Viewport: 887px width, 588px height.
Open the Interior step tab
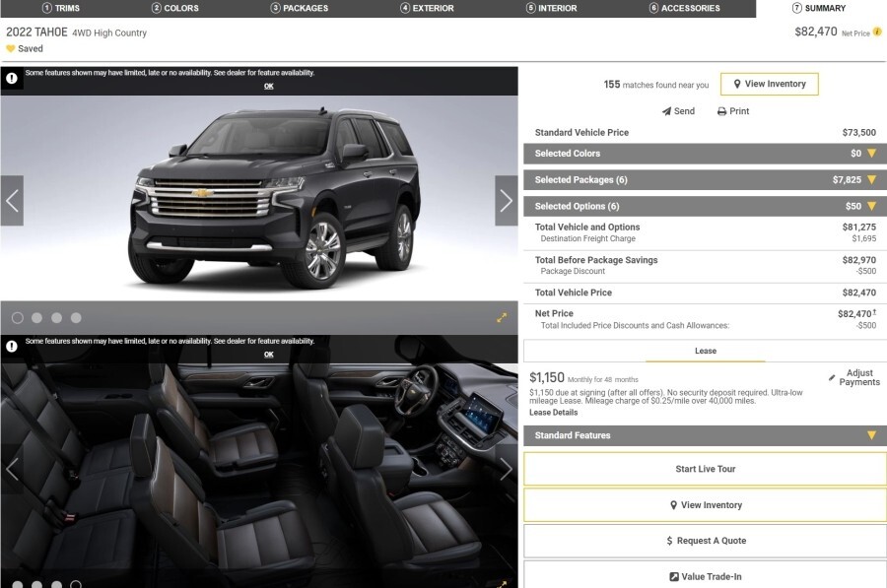[552, 8]
